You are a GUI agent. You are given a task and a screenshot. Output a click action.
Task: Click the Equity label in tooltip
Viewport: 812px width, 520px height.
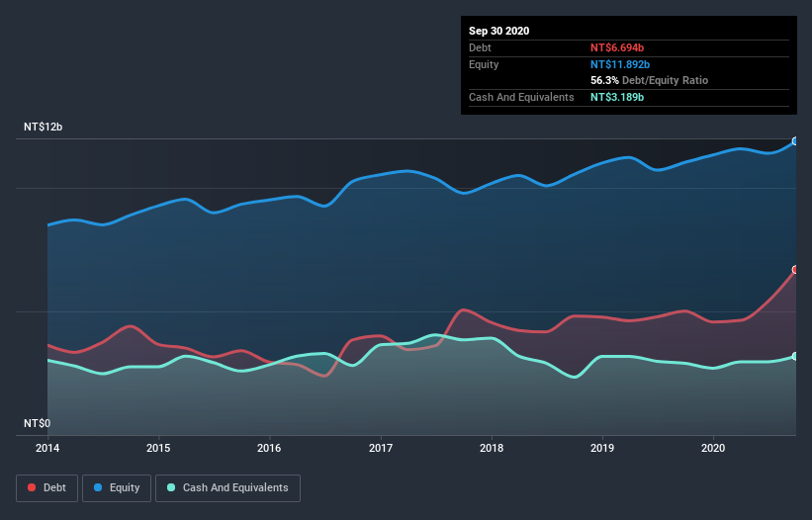[x=484, y=64]
